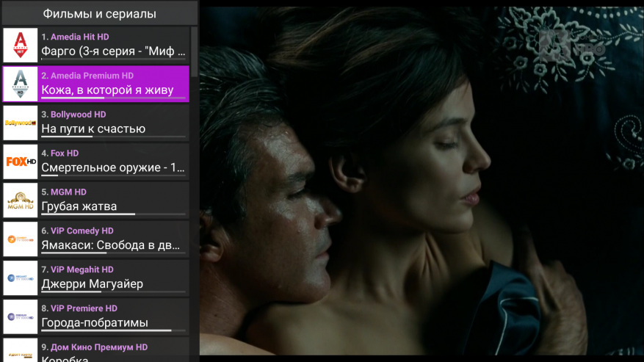Screen dimensions: 644x362
Task: Click the ViP Megahit HD channel logo
Action: [x=20, y=278]
